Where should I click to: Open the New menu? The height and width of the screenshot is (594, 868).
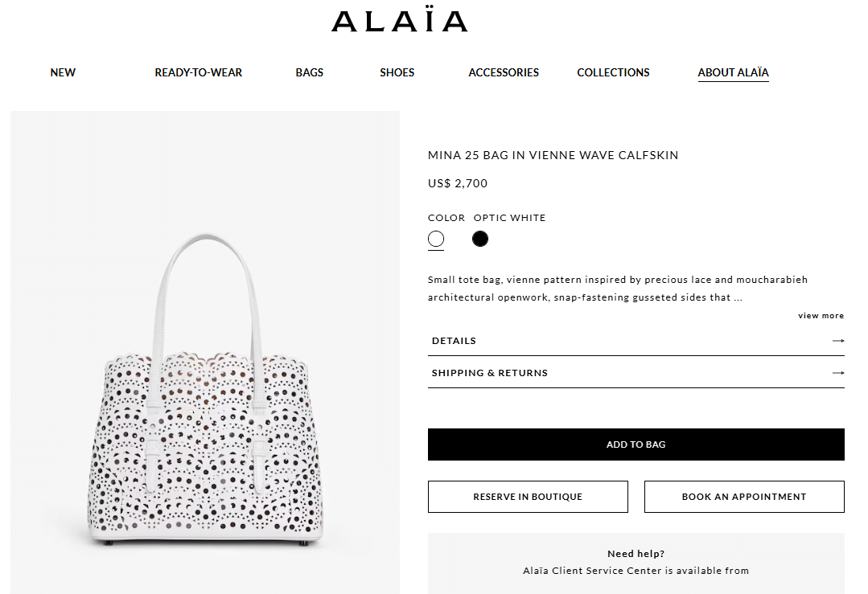[63, 72]
